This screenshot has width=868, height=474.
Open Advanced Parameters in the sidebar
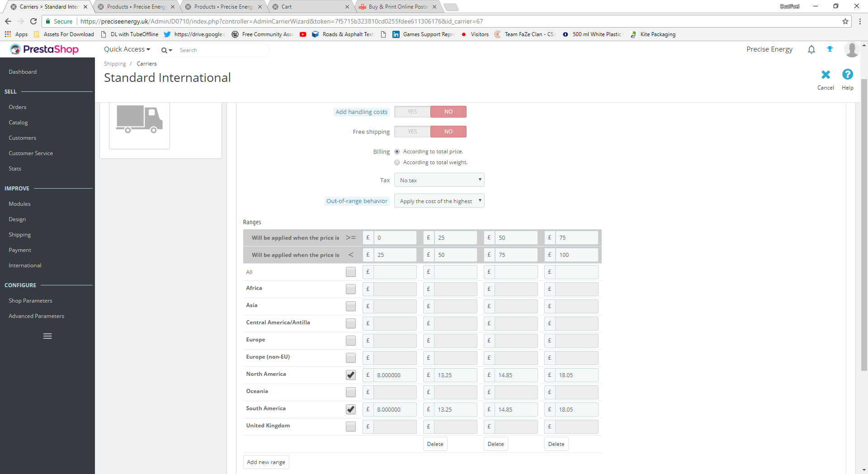(36, 316)
